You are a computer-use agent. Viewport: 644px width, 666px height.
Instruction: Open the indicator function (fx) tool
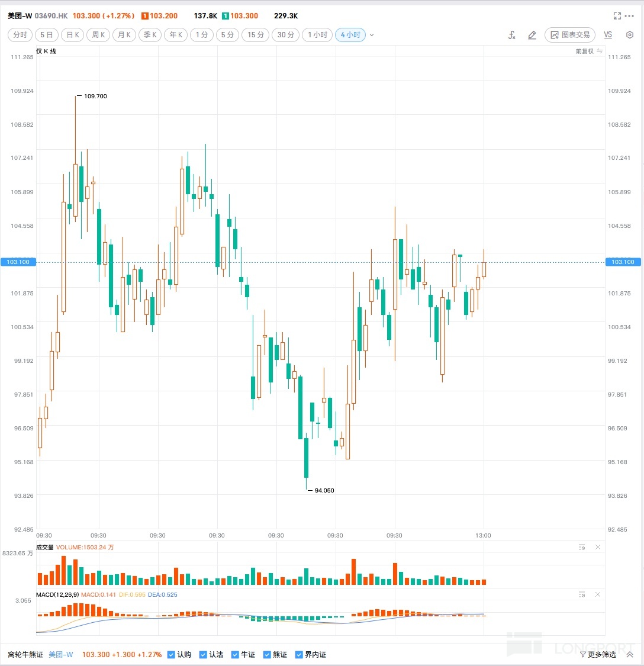pyautogui.click(x=511, y=35)
